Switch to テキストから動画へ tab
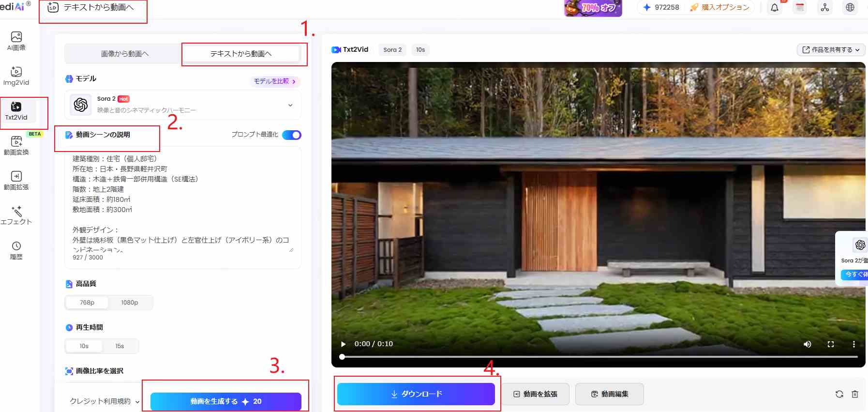 pos(241,54)
